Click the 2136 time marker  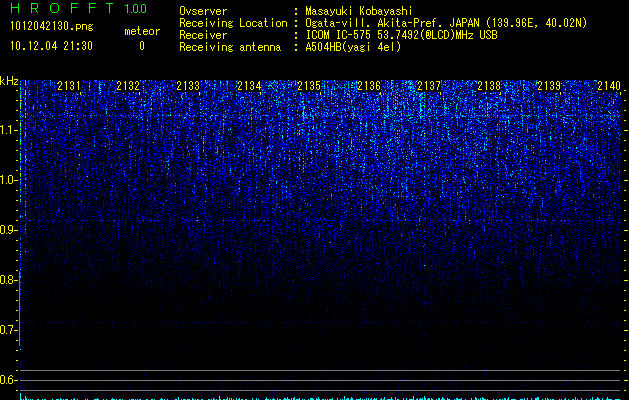pos(369,86)
